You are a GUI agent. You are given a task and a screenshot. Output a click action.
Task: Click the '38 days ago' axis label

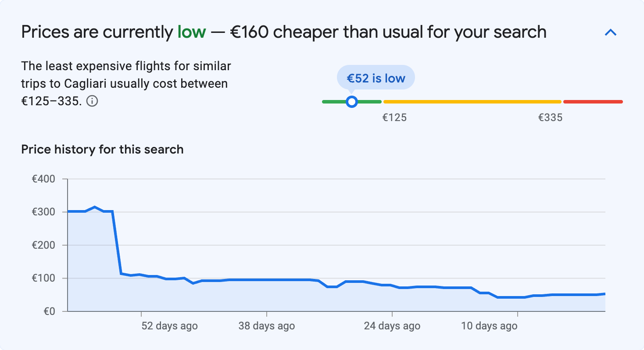[265, 326]
